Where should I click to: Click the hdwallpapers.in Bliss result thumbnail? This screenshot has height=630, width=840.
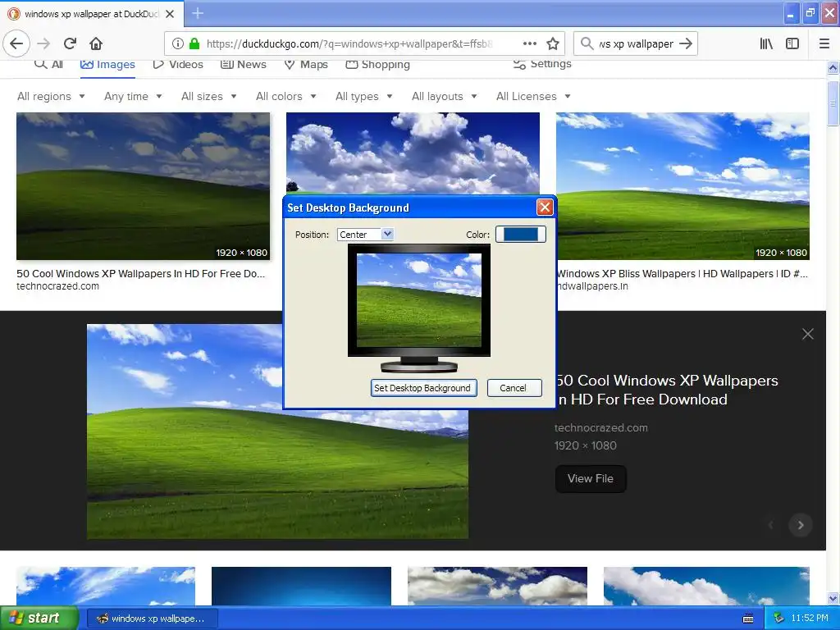coord(682,186)
